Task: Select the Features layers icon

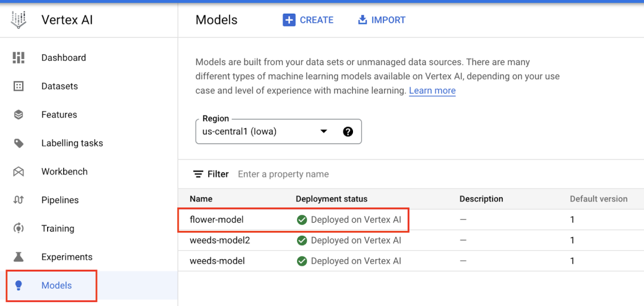Action: pyautogui.click(x=18, y=115)
